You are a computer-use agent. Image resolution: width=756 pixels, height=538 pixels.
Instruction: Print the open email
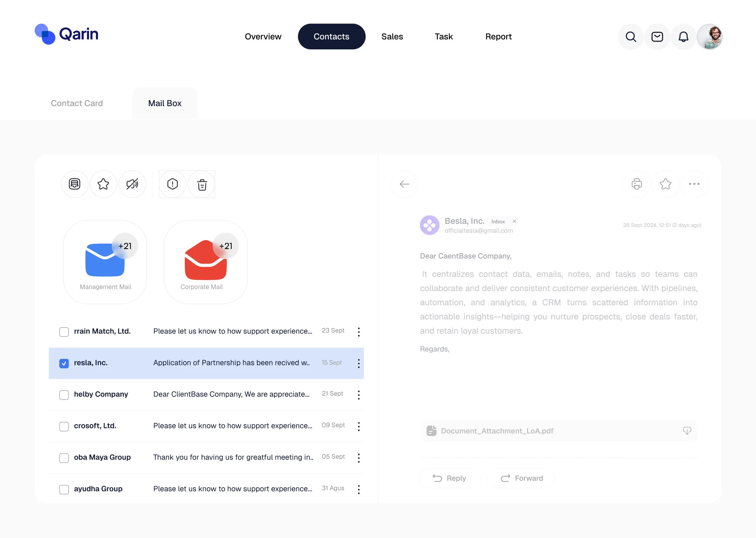click(x=637, y=184)
